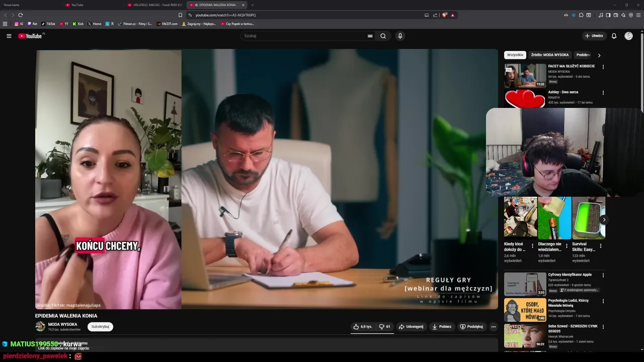Switch to the Nowa karta browser tab
Viewport: 644px width, 362px height.
tap(30, 5)
